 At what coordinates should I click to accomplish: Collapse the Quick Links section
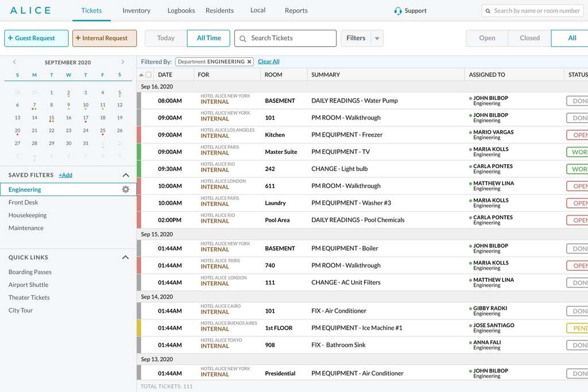pos(126,257)
